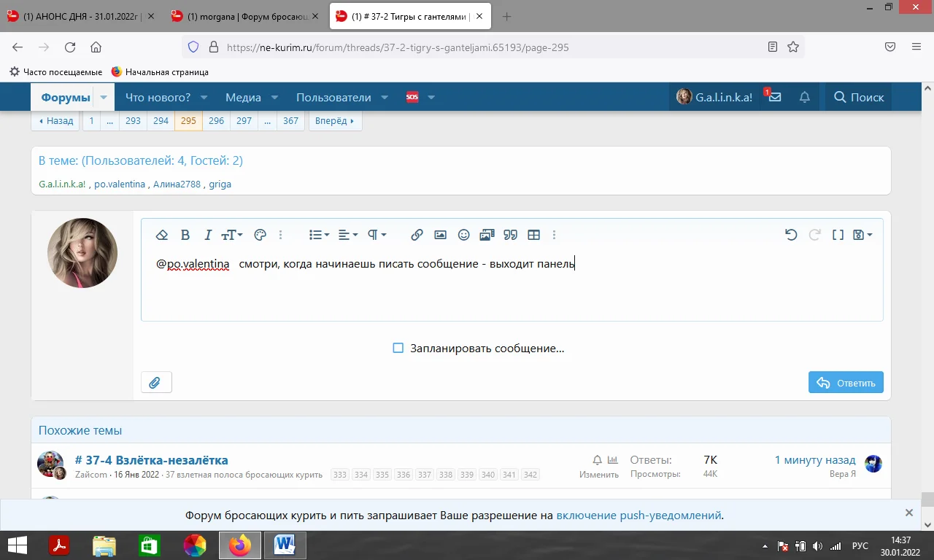Redo the edit in the editor
Image resolution: width=934 pixels, height=560 pixels.
[814, 235]
